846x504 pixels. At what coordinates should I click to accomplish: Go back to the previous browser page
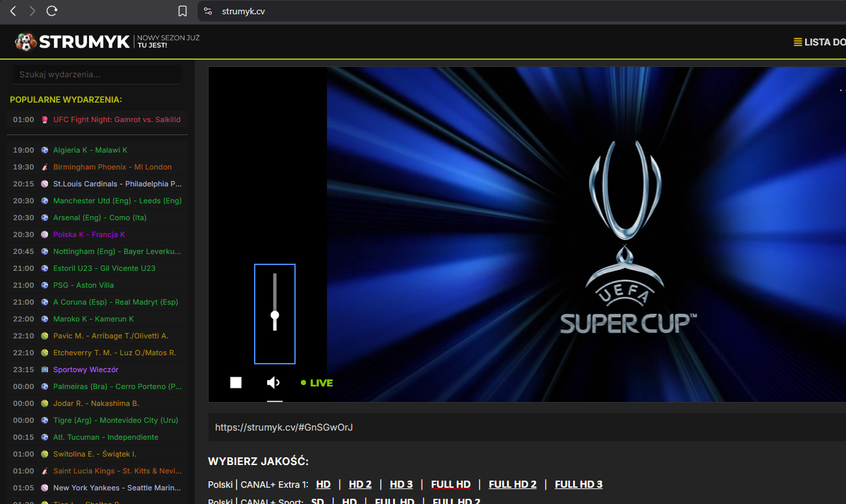[x=13, y=11]
